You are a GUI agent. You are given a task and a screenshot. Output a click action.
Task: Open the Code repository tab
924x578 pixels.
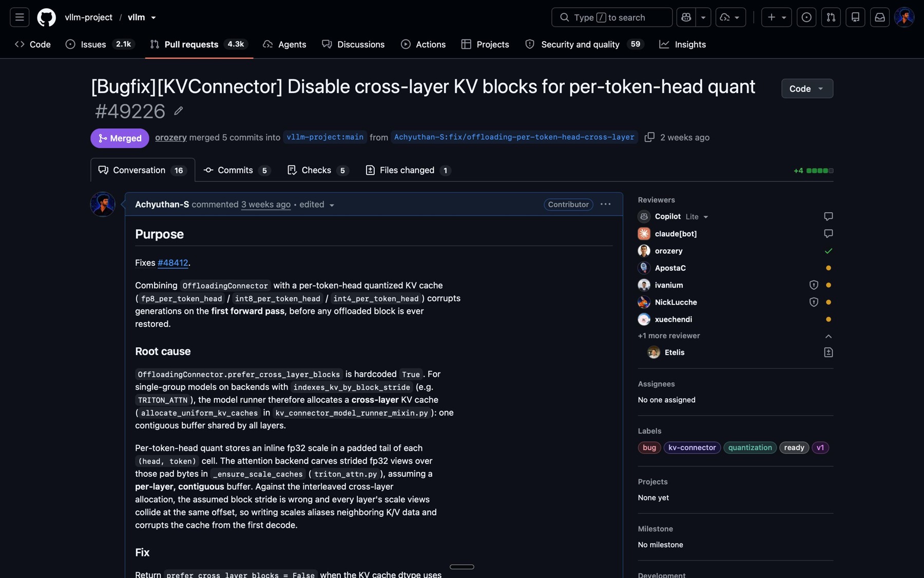[x=33, y=45]
